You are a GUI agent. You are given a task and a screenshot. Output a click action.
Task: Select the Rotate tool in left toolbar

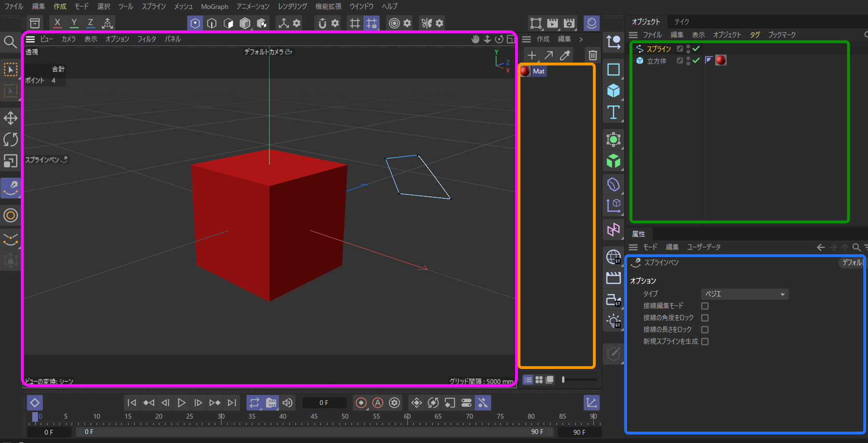pyautogui.click(x=11, y=140)
